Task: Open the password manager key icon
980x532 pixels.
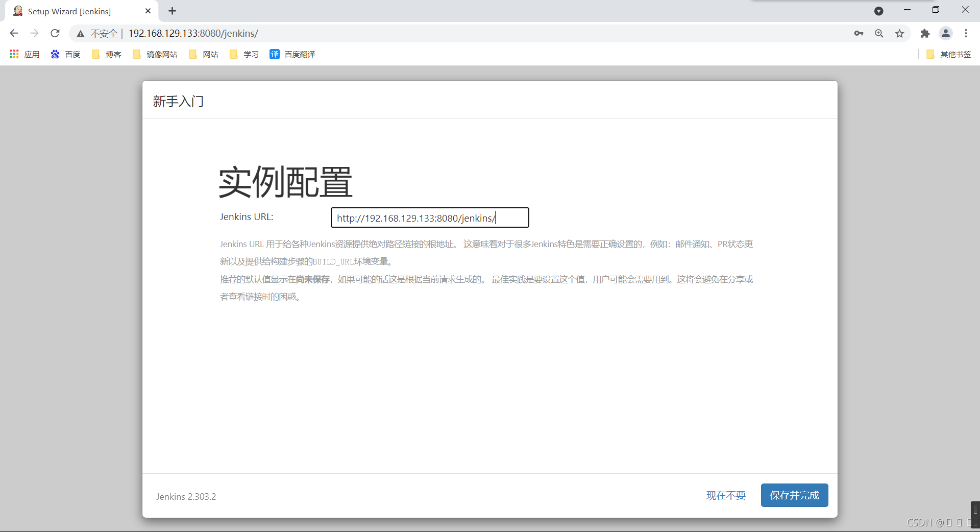Action: (859, 33)
